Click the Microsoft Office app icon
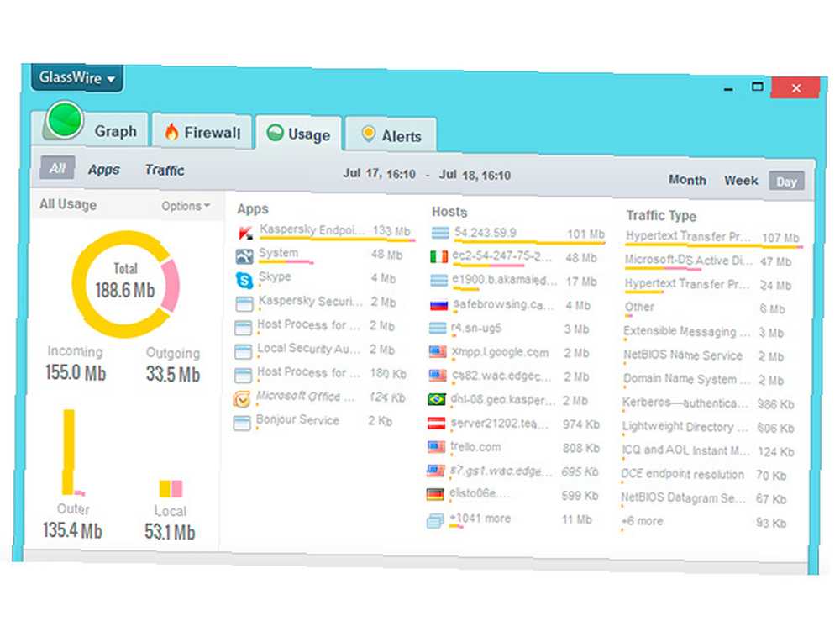The height and width of the screenshot is (637, 840). point(242,398)
